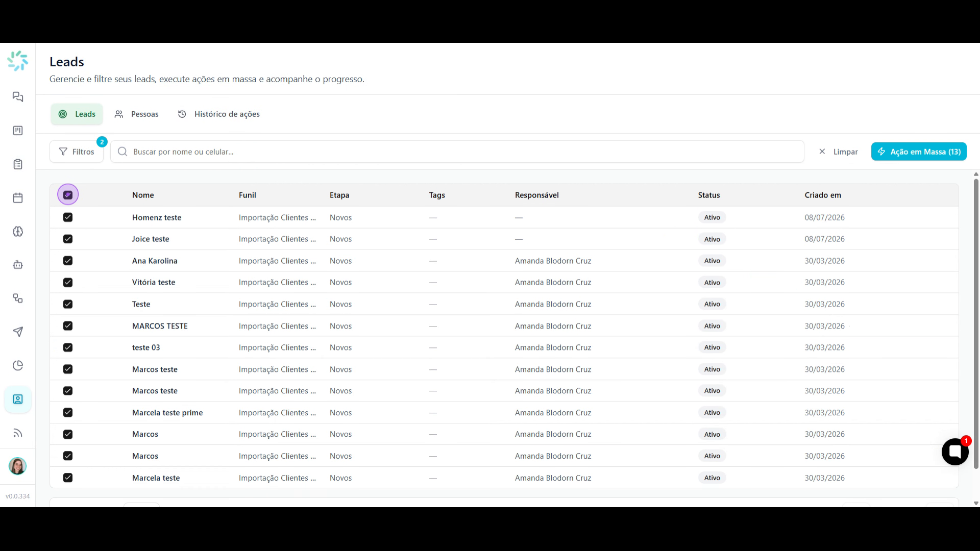The height and width of the screenshot is (551, 980).
Task: Focus the Buscar por nome ou celular field
Action: tap(457, 152)
